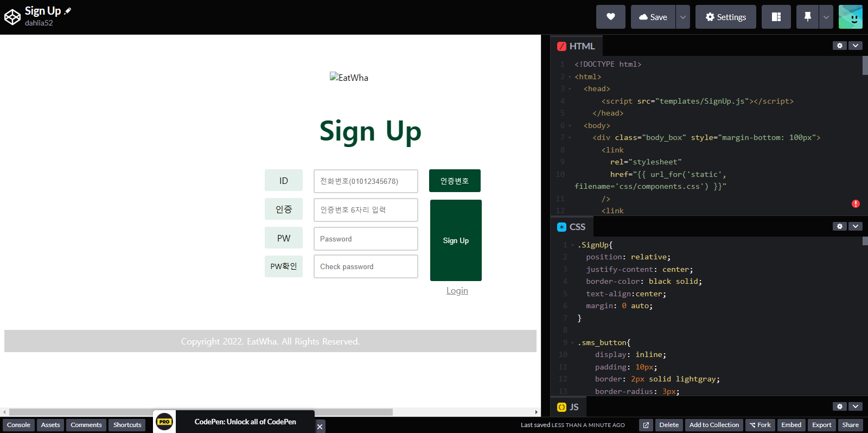Expand the HTML editor options chevron

click(x=856, y=46)
